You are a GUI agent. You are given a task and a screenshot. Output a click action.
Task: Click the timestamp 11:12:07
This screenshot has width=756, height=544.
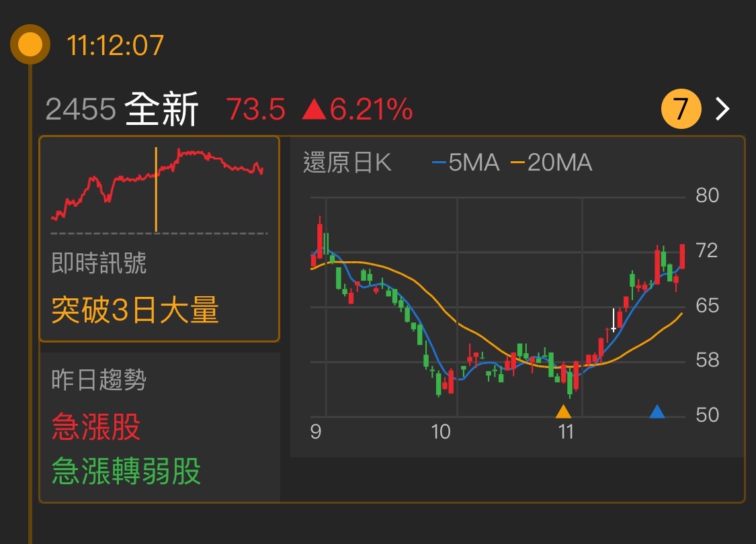[114, 45]
